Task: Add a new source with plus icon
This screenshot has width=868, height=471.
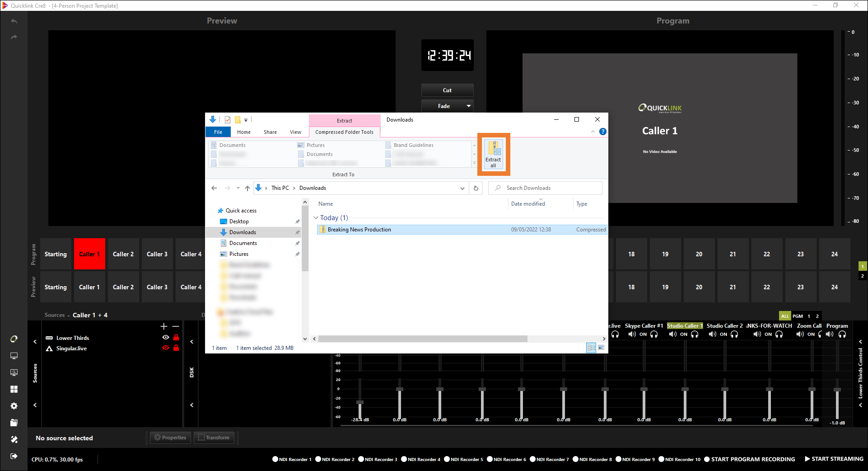Action: [163, 326]
